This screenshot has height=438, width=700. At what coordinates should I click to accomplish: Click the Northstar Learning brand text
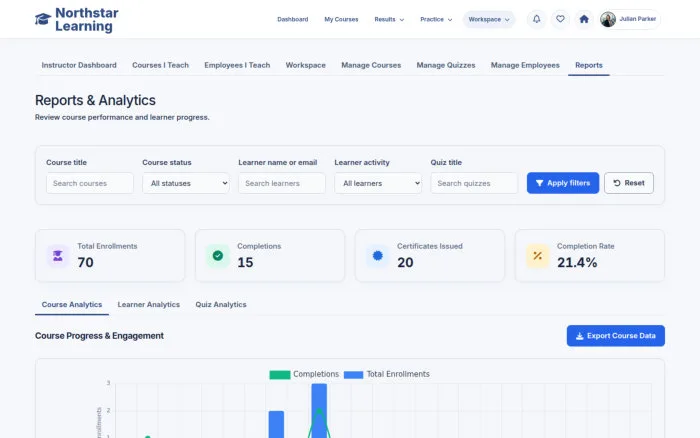click(x=87, y=20)
